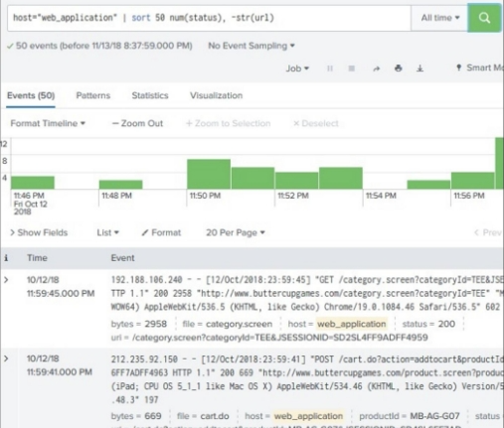This screenshot has height=428, width=504.
Task: Switch to the Statistics tab
Action: [150, 95]
